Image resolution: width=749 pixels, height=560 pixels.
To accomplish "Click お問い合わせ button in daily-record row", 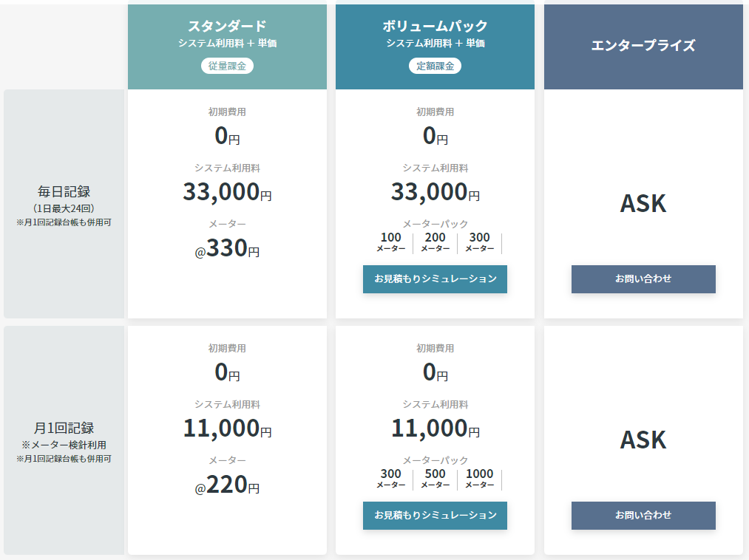I will [x=643, y=279].
